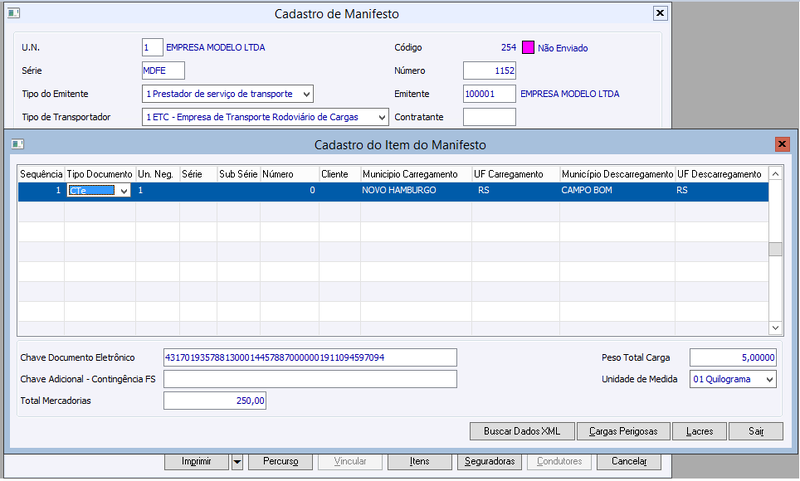Click the Código value 254
Screen dimensions: 800x481
508,47
